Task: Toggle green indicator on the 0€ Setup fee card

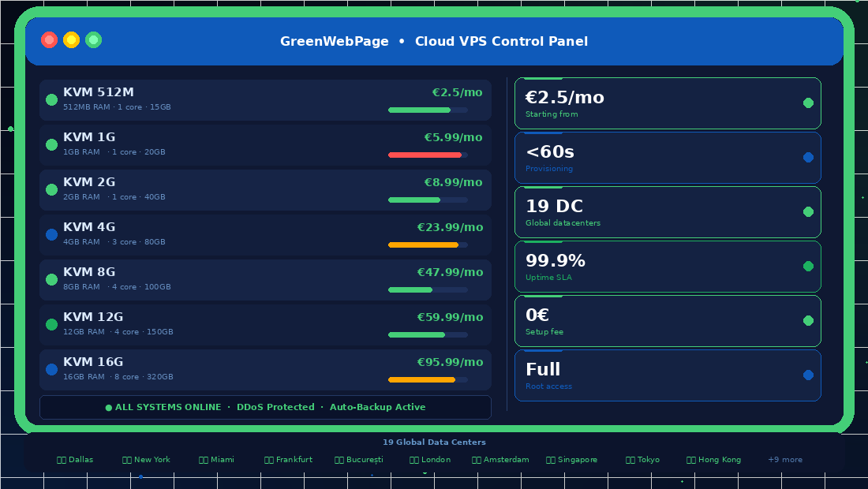Action: (x=806, y=321)
